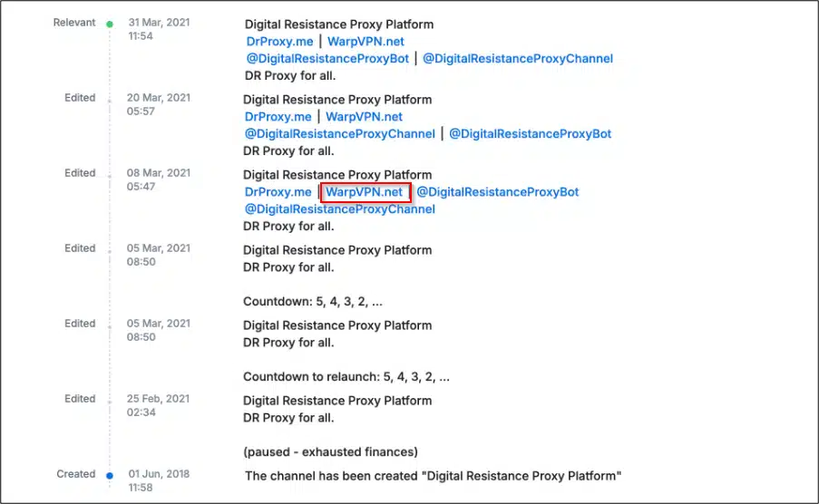This screenshot has width=819, height=504.
Task: Click the "channel has been created" message
Action: click(433, 476)
